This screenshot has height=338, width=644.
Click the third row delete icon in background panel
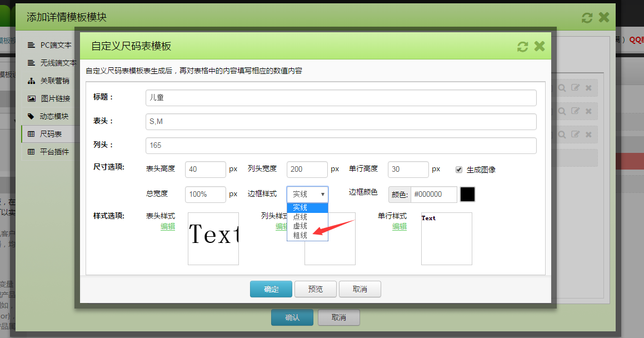coord(588,135)
